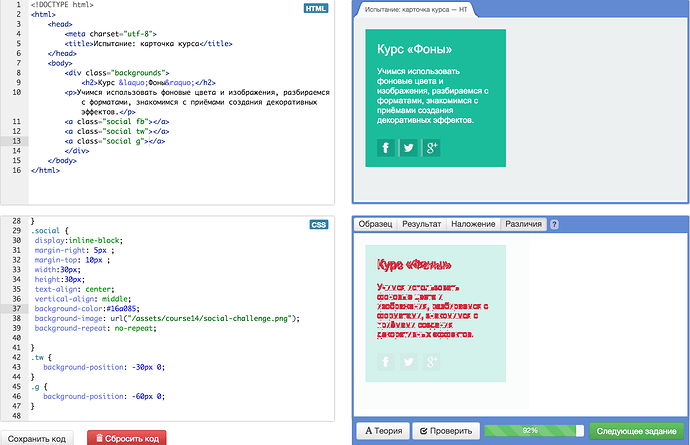
Task: Click the background-color value #16a085
Action: click(x=123, y=309)
